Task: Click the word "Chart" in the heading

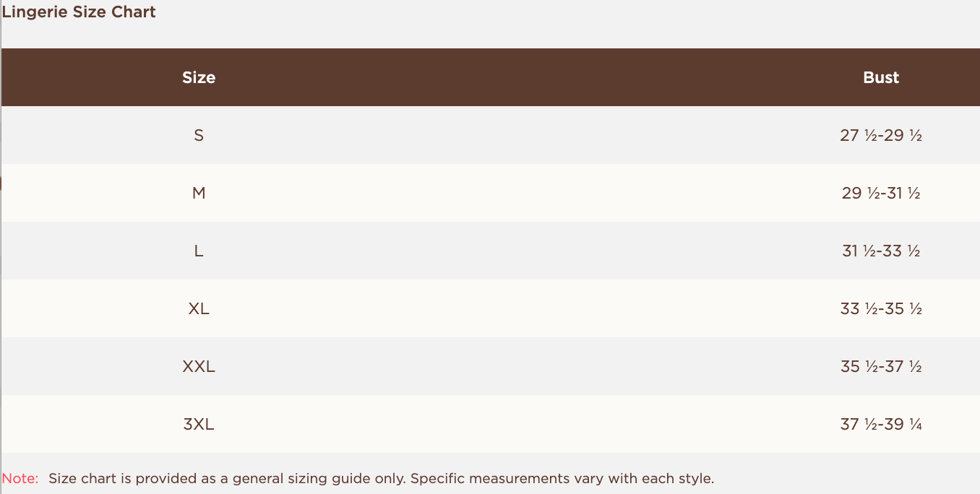Action: pyautogui.click(x=134, y=12)
